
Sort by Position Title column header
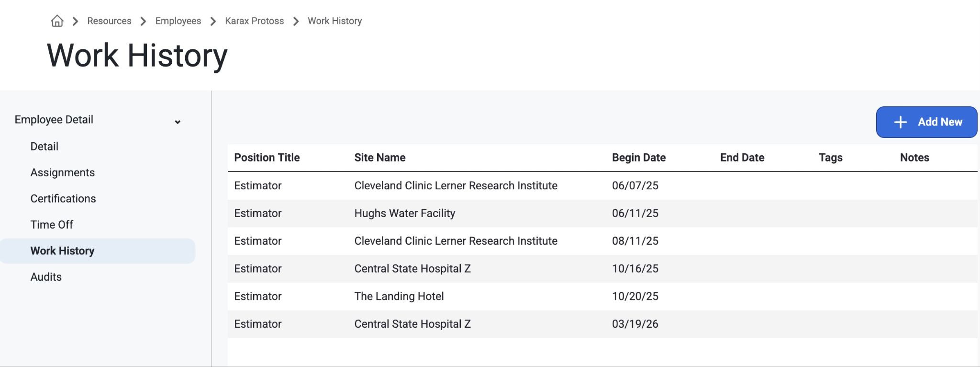267,158
